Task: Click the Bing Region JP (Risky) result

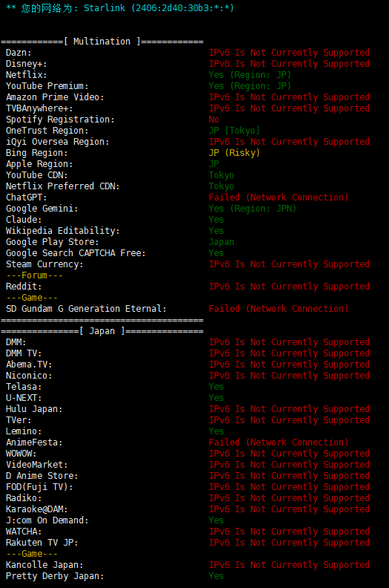Action: click(x=235, y=153)
